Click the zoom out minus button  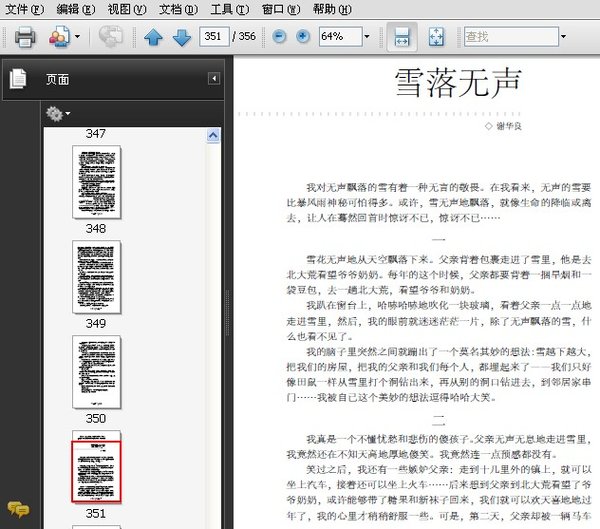pos(279,37)
